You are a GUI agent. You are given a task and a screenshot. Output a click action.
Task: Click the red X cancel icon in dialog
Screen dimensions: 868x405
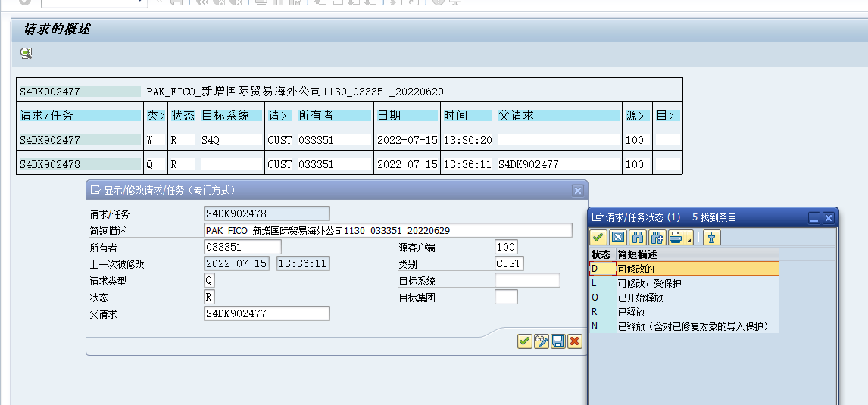coord(575,341)
